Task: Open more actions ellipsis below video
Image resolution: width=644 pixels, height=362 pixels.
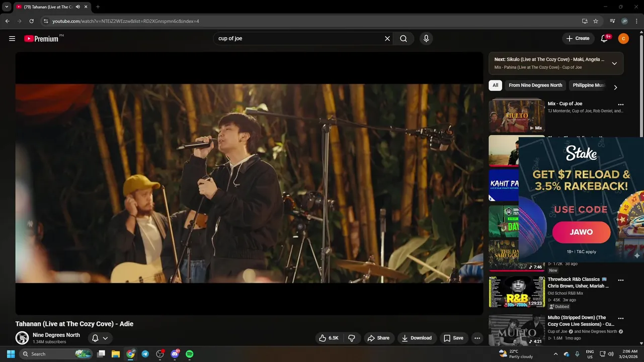Action: (x=477, y=338)
